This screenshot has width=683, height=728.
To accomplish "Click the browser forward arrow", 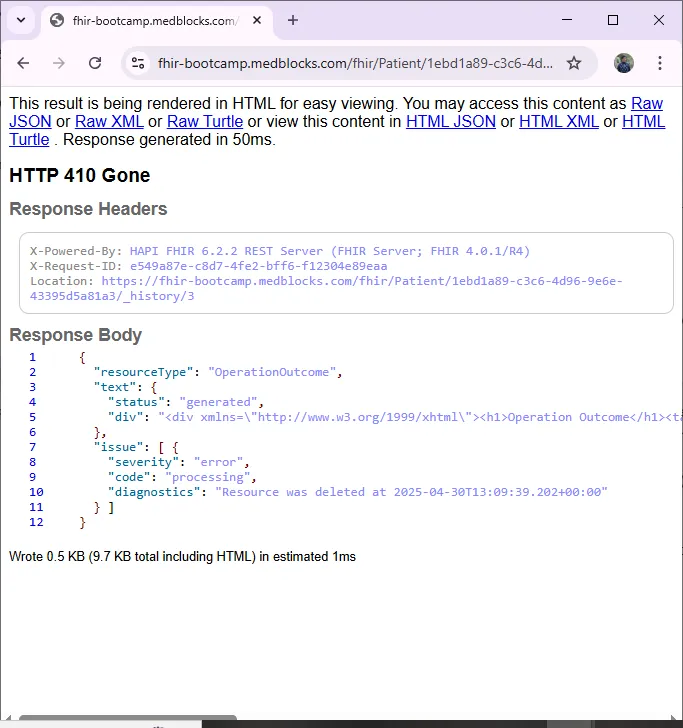I will click(59, 63).
